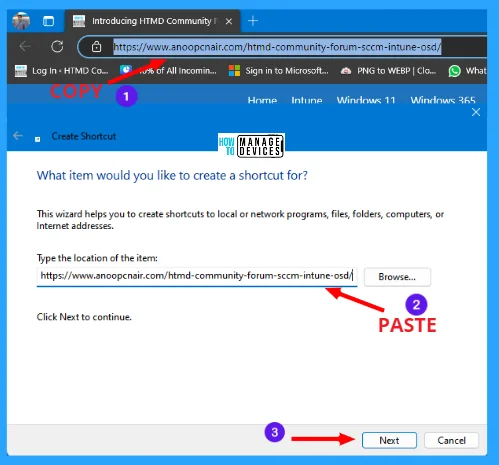Focus the item location text field

197,276
